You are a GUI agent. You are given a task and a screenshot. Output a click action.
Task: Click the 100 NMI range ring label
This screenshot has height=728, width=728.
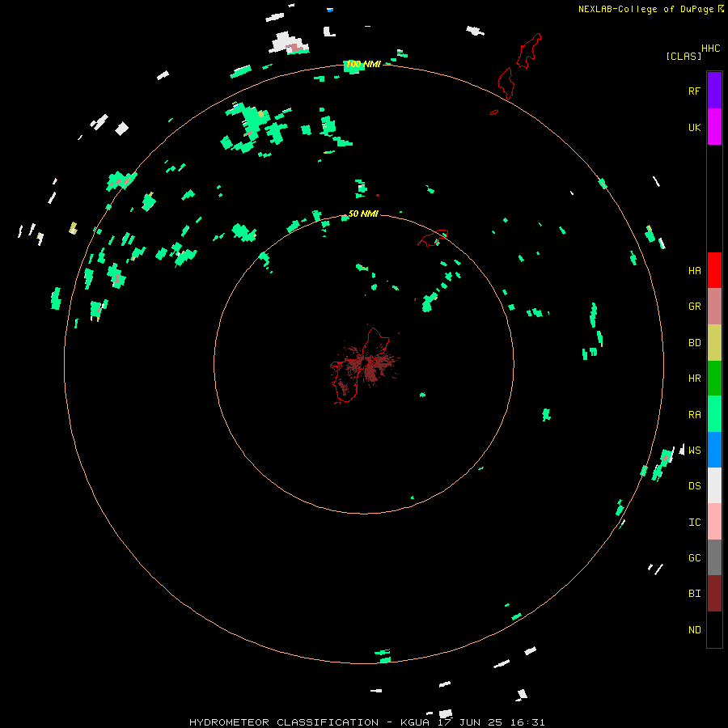click(363, 64)
